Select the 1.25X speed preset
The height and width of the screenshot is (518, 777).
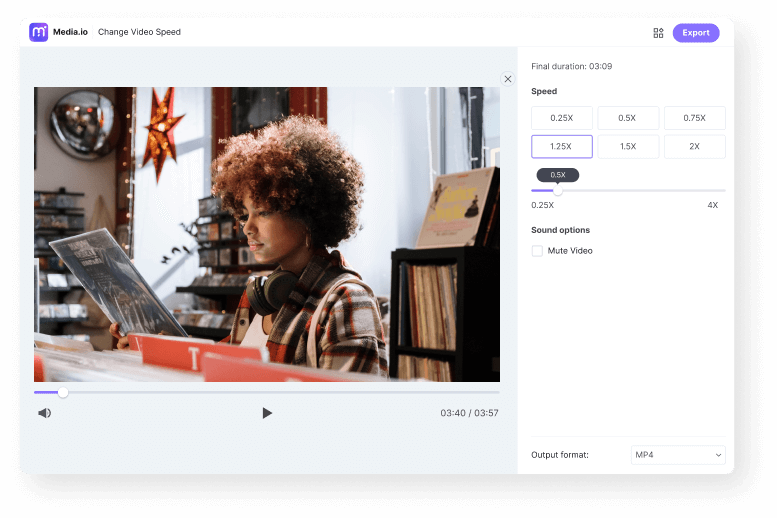point(561,147)
